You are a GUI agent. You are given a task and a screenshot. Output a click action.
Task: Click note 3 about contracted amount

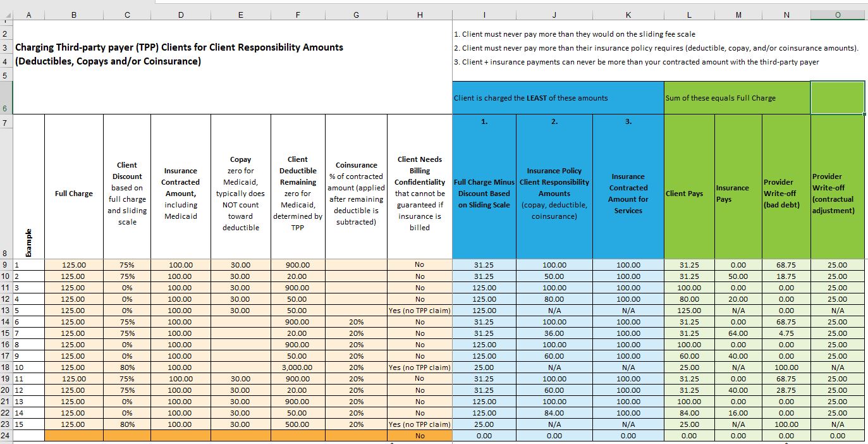(637, 62)
